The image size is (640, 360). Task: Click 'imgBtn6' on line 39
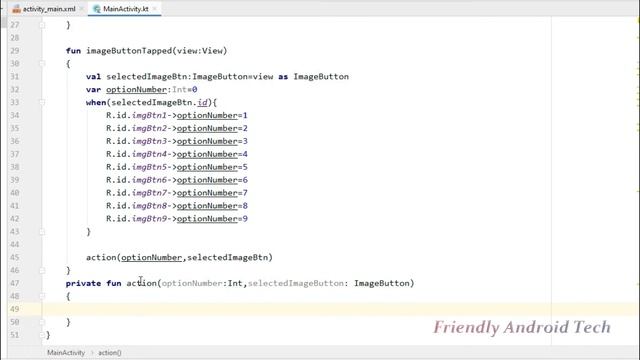click(x=149, y=180)
